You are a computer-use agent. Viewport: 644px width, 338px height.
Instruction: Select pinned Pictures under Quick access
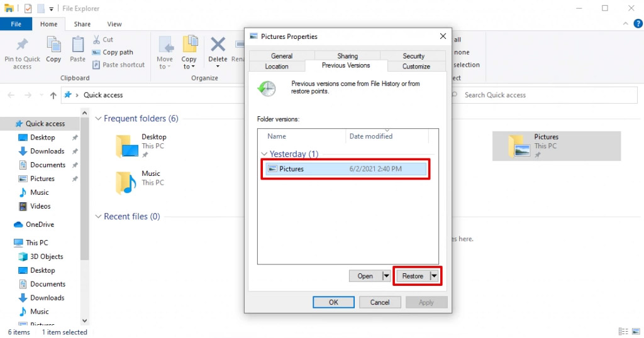point(42,178)
